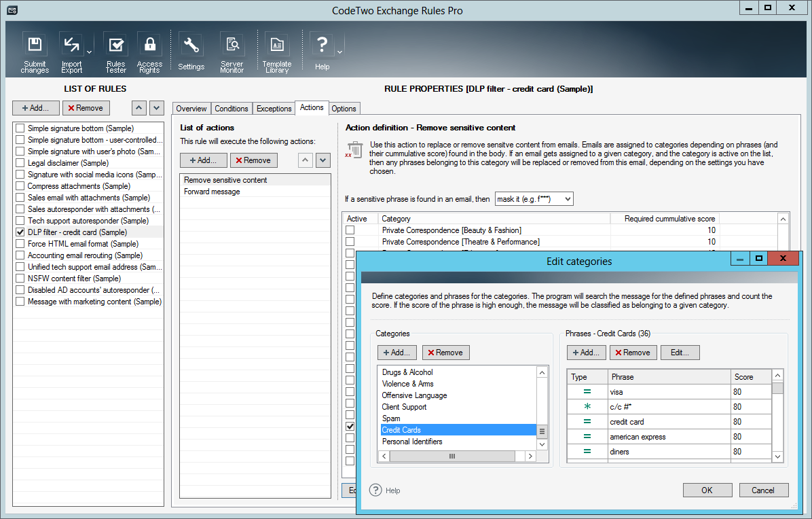The width and height of the screenshot is (812, 519).
Task: Toggle the checked category checkbox behind the dialog
Action: [x=350, y=427]
